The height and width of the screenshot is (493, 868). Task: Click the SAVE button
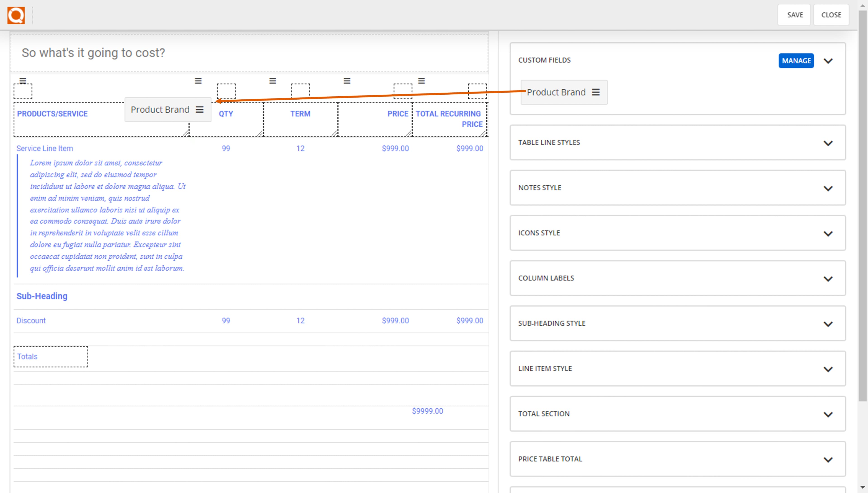[x=794, y=14]
